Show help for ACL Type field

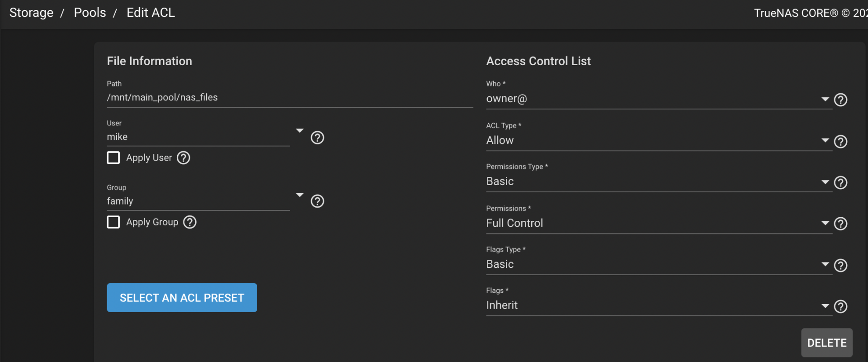click(x=840, y=142)
